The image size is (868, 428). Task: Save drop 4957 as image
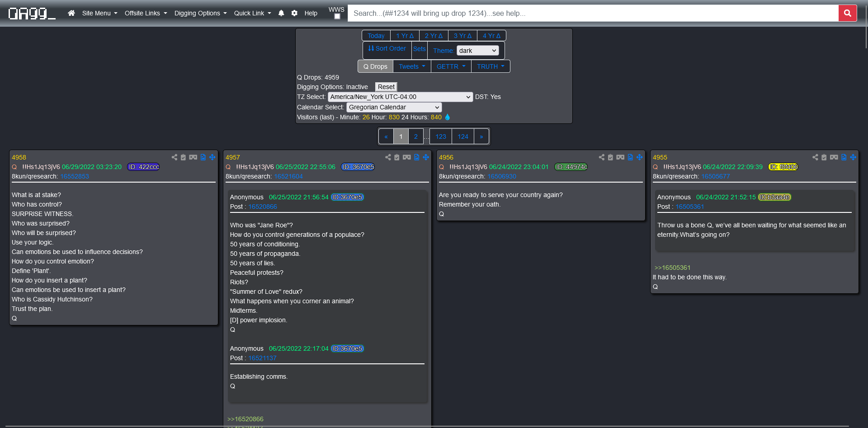point(417,157)
